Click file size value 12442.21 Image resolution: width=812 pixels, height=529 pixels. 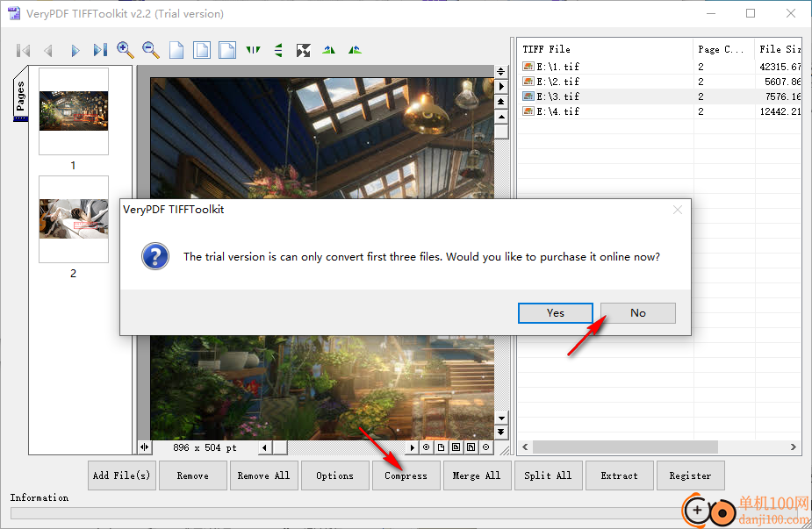click(780, 111)
